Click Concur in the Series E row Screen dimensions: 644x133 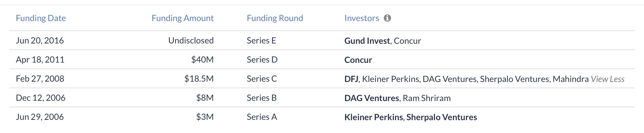click(407, 41)
